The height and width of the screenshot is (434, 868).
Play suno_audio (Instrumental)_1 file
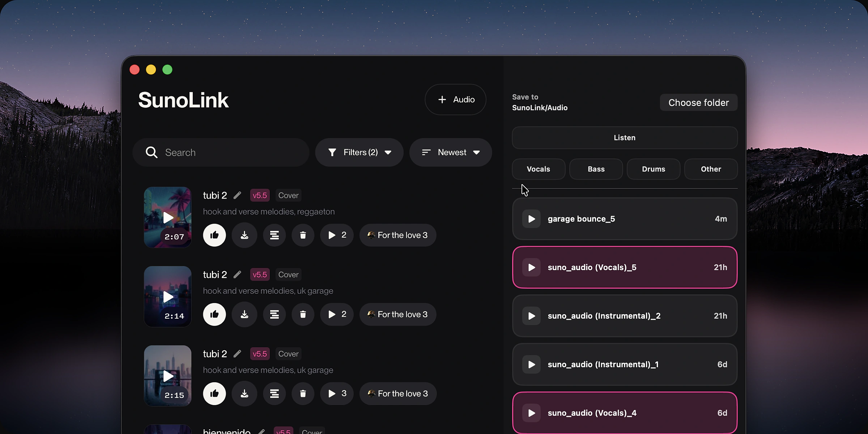pyautogui.click(x=531, y=364)
